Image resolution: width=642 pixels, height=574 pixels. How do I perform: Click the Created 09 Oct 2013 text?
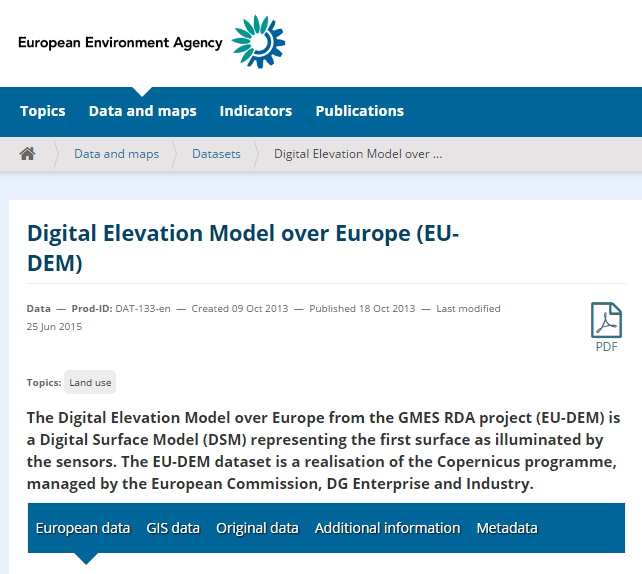(x=240, y=309)
